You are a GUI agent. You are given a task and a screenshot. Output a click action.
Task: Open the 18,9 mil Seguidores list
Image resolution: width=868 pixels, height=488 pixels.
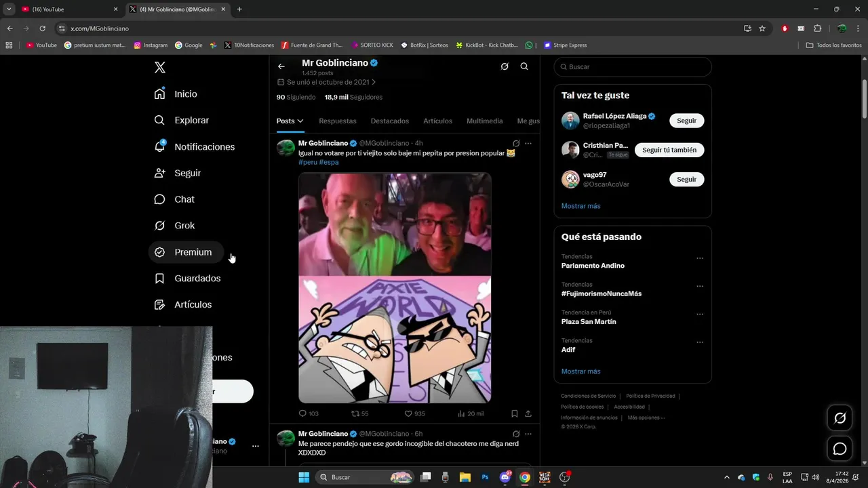(x=353, y=98)
